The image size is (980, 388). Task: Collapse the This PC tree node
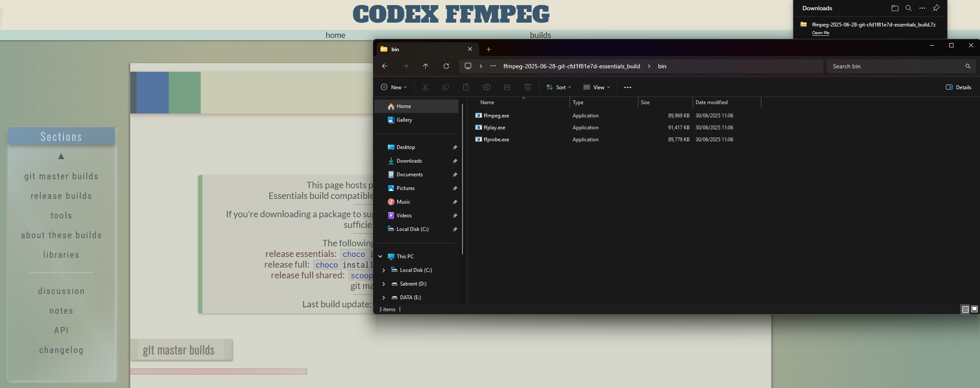(380, 257)
